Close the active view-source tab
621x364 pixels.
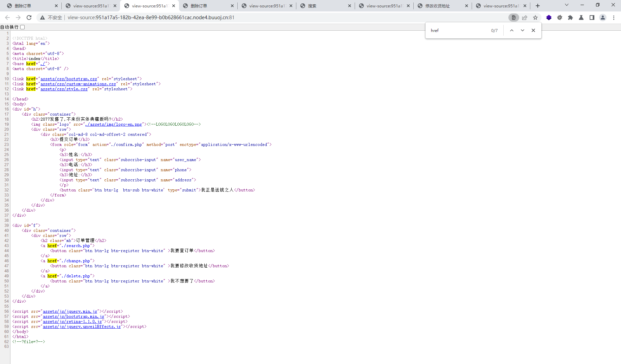coord(174,6)
